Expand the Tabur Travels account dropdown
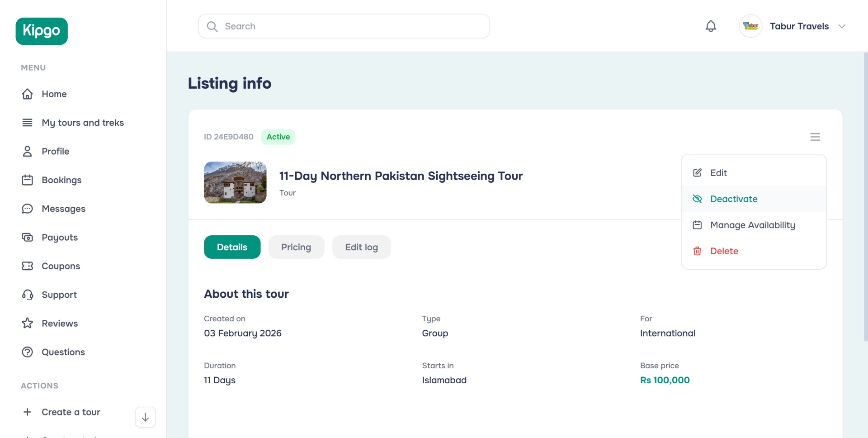 pyautogui.click(x=842, y=26)
